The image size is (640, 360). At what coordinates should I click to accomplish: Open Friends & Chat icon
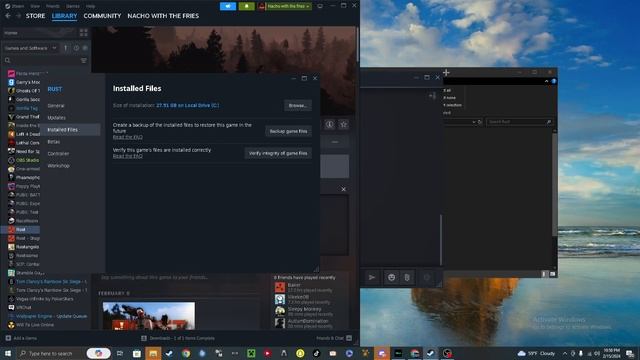349,338
